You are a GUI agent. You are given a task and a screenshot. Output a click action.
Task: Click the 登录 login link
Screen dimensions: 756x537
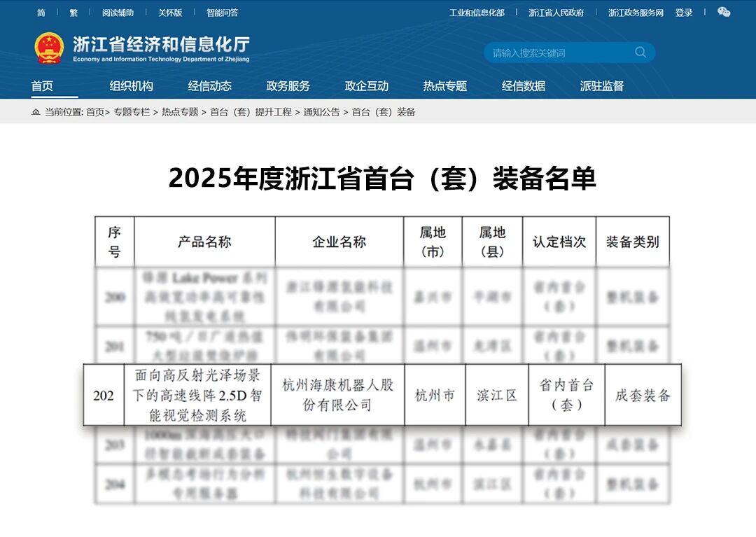[684, 13]
